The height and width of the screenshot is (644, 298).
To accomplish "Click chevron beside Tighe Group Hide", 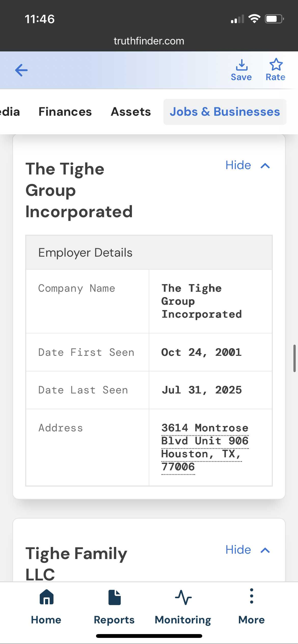I will 265,166.
